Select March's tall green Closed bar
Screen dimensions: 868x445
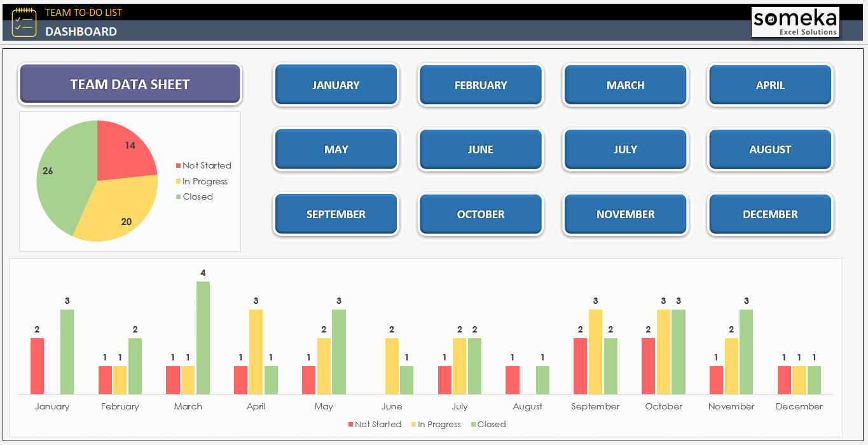coord(203,337)
